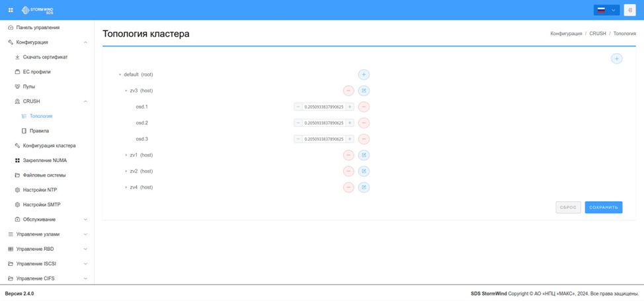Click the Версия 2.4.0 footer text
Screen dimensions: 644x301
click(x=19, y=294)
